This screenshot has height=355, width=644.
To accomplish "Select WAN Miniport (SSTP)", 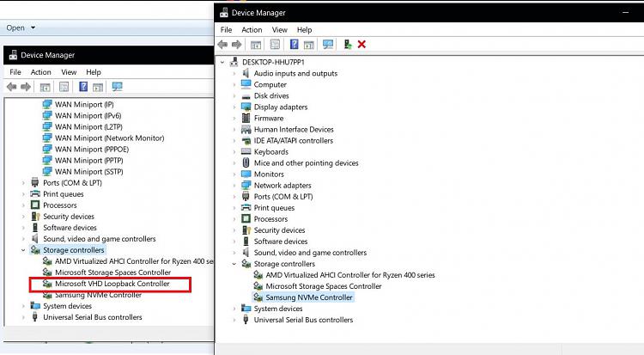I will point(89,172).
